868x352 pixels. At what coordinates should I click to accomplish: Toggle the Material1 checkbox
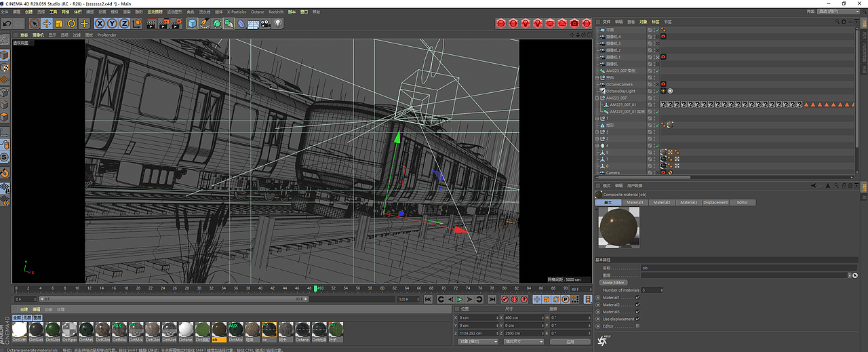637,297
